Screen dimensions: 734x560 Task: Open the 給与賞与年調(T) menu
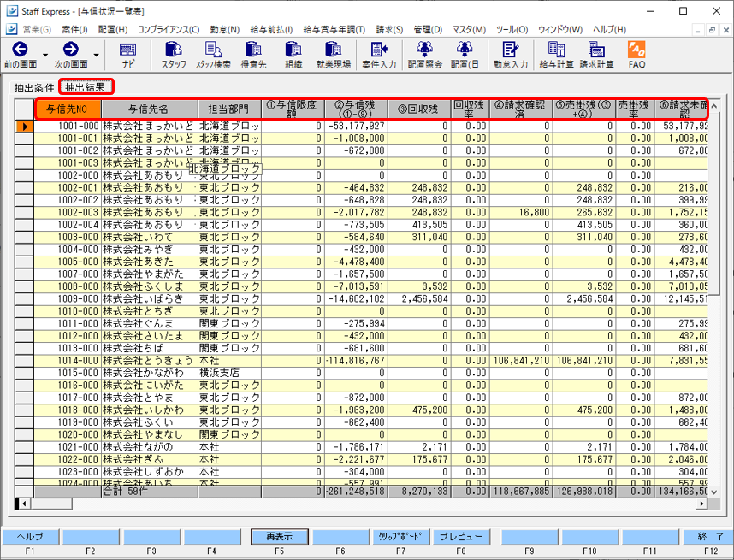pos(334,29)
